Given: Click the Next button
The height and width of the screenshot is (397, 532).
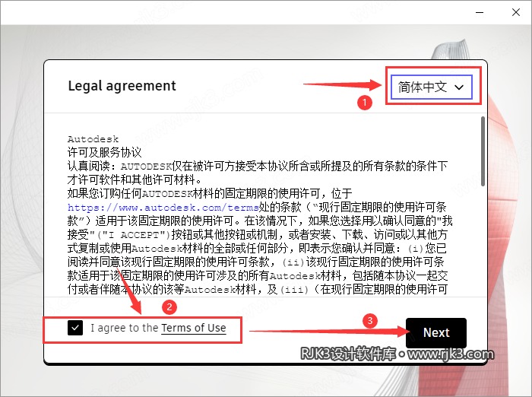Looking at the screenshot, I should [x=436, y=332].
